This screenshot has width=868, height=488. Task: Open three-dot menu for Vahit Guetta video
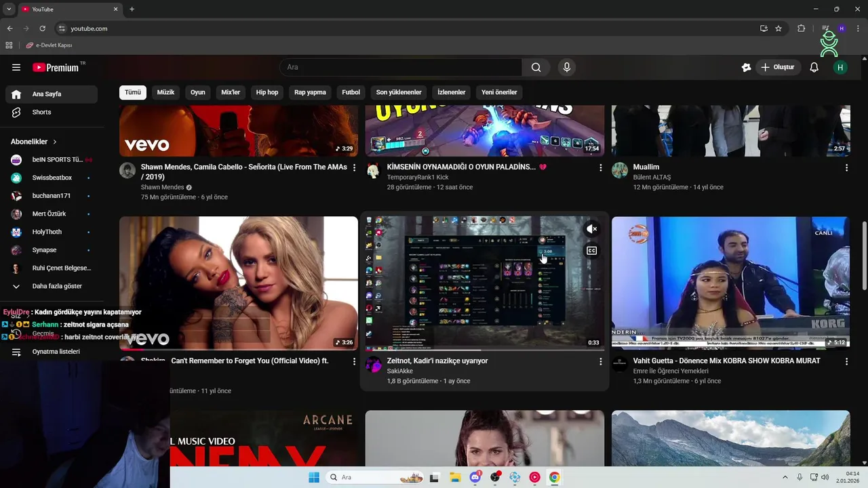(846, 361)
